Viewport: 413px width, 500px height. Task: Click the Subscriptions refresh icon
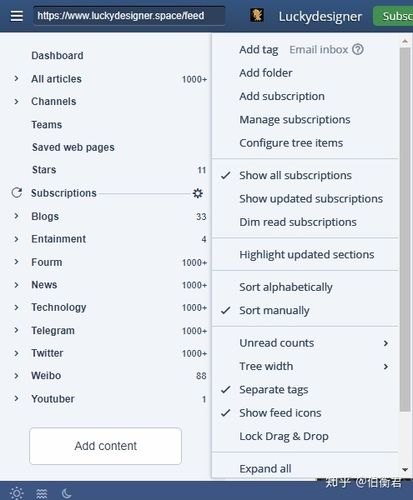[17, 193]
